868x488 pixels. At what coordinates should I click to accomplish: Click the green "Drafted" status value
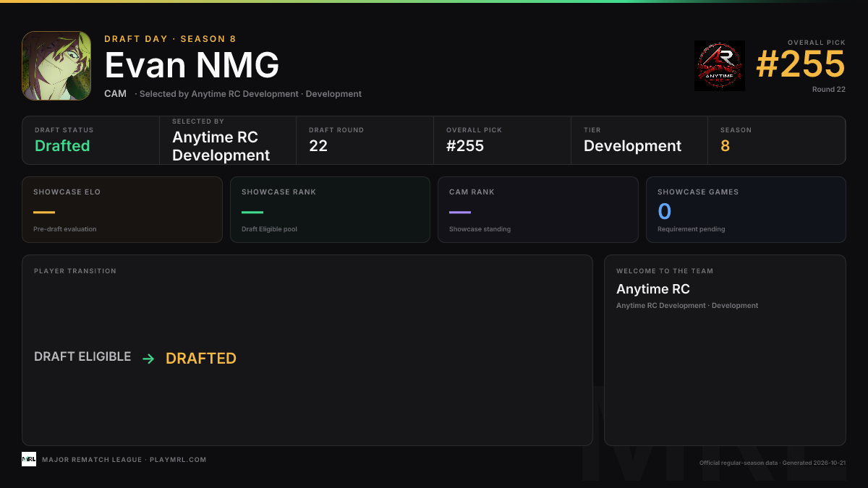coord(62,146)
